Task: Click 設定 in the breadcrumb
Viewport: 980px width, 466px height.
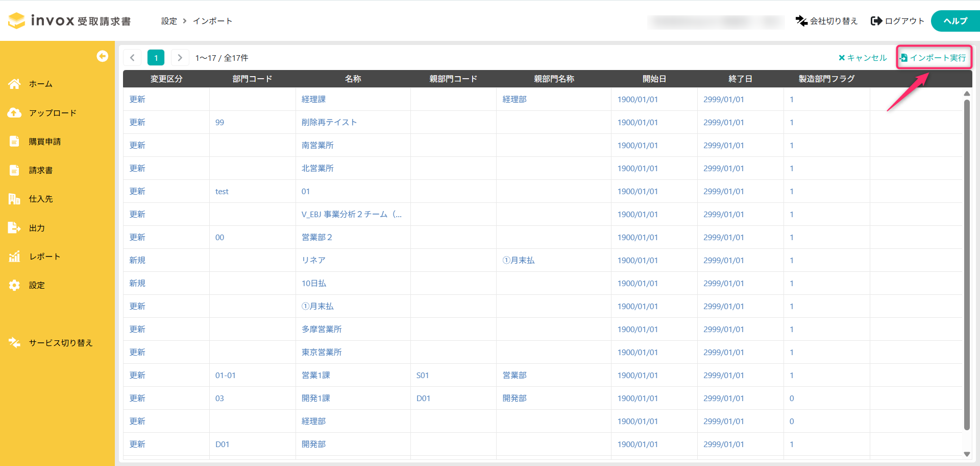Action: (x=169, y=21)
